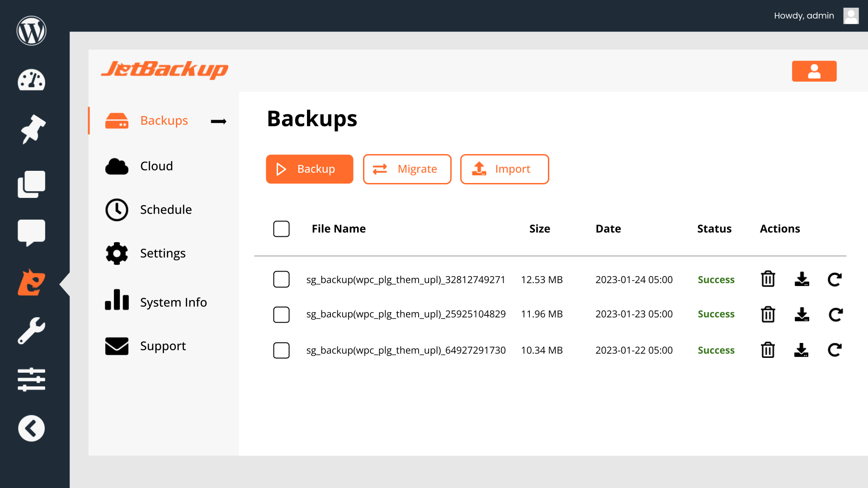This screenshot has width=868, height=488.
Task: Click download icon for January 24 backup
Action: (x=802, y=279)
